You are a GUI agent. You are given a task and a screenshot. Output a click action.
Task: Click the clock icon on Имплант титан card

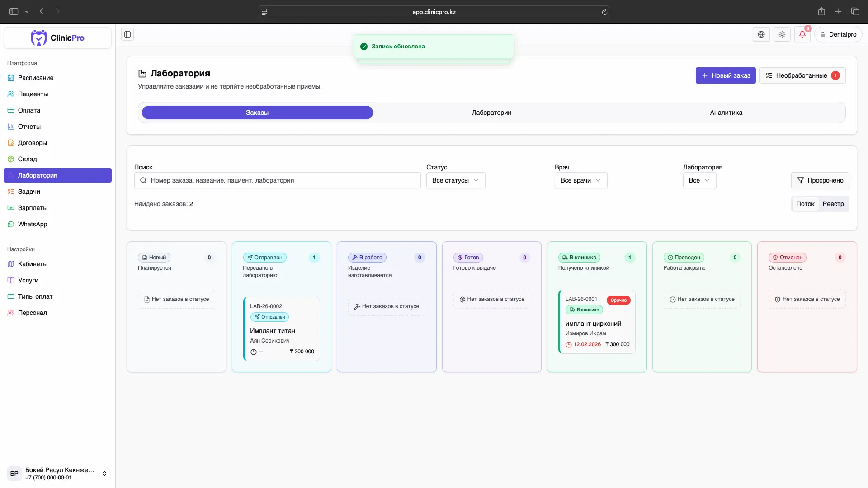click(254, 352)
